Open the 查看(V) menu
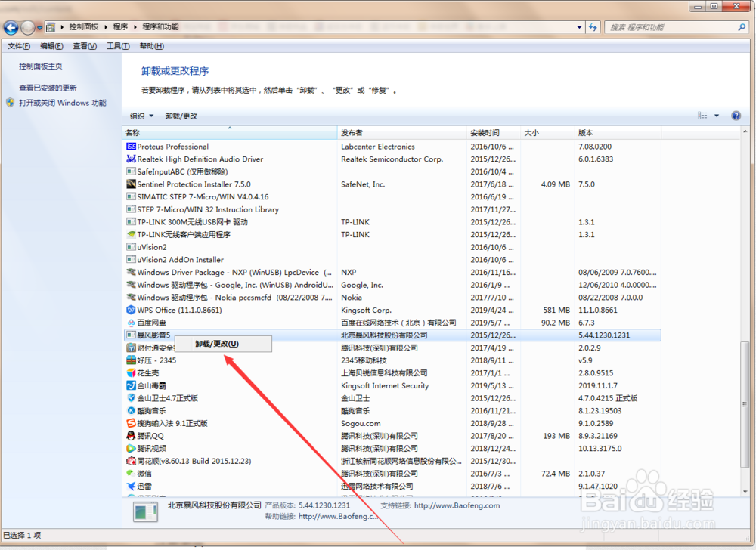 85,46
